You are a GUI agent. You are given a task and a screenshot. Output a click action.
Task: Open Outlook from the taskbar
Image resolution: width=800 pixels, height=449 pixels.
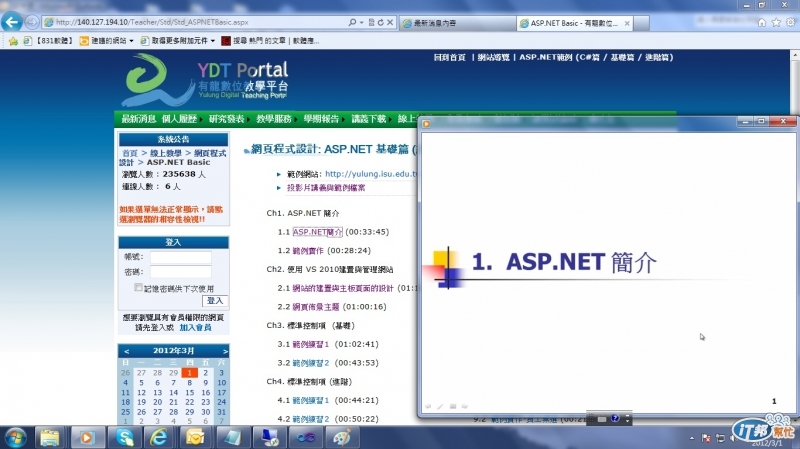(x=195, y=438)
